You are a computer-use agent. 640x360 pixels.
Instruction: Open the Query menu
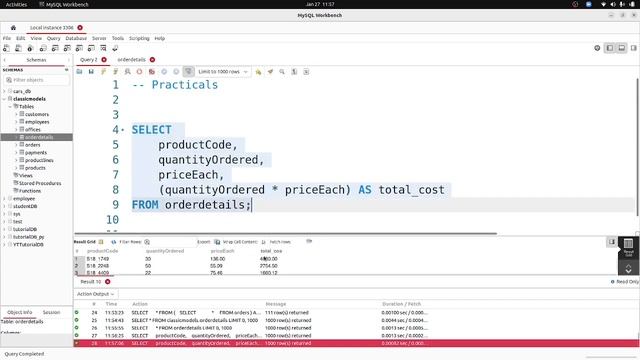coord(53,38)
